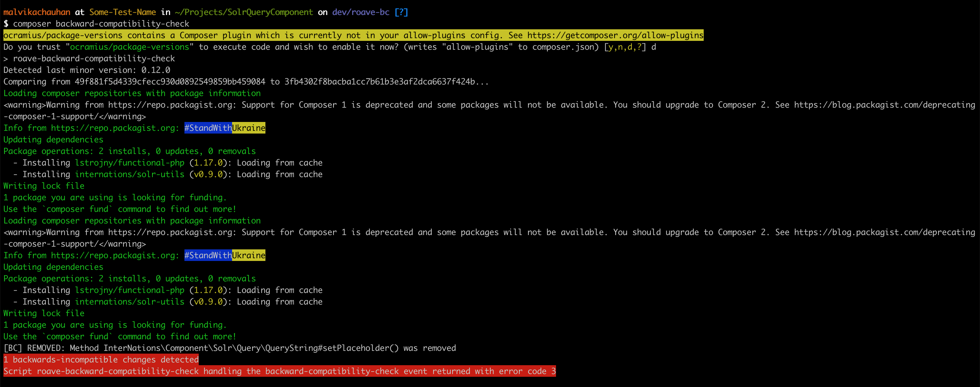The width and height of the screenshot is (980, 387).
Task: Click the second '`composer fund`' command hint
Action: [x=77, y=336]
